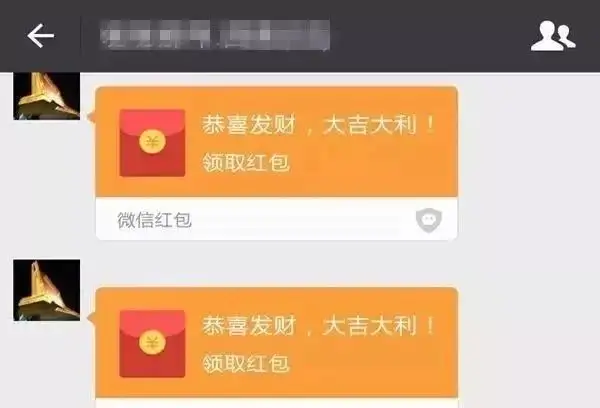This screenshot has width=600, height=408.
Task: Tap the second bubble's white footer edge
Action: point(276,403)
